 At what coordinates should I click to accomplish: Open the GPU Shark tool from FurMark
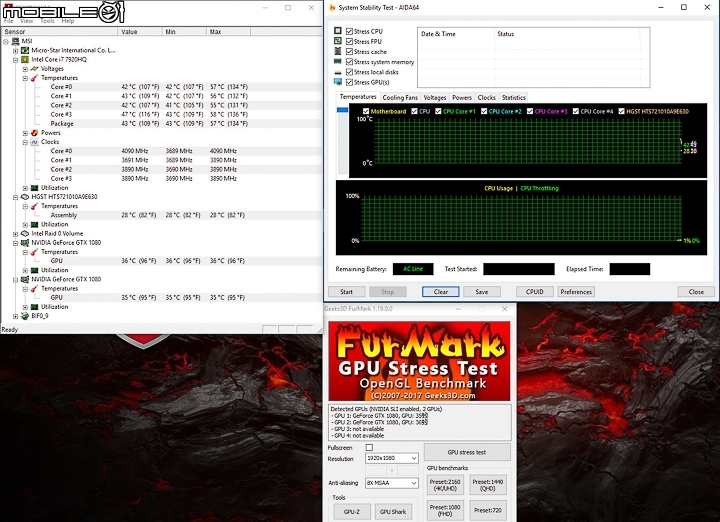(x=393, y=511)
